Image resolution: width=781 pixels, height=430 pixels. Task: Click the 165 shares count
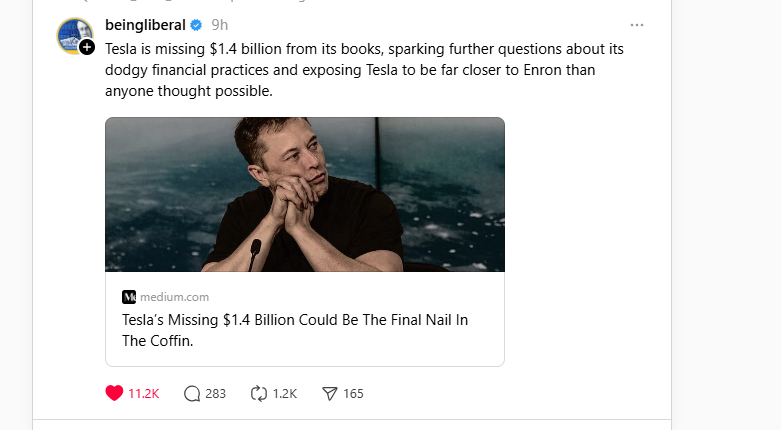click(x=353, y=393)
